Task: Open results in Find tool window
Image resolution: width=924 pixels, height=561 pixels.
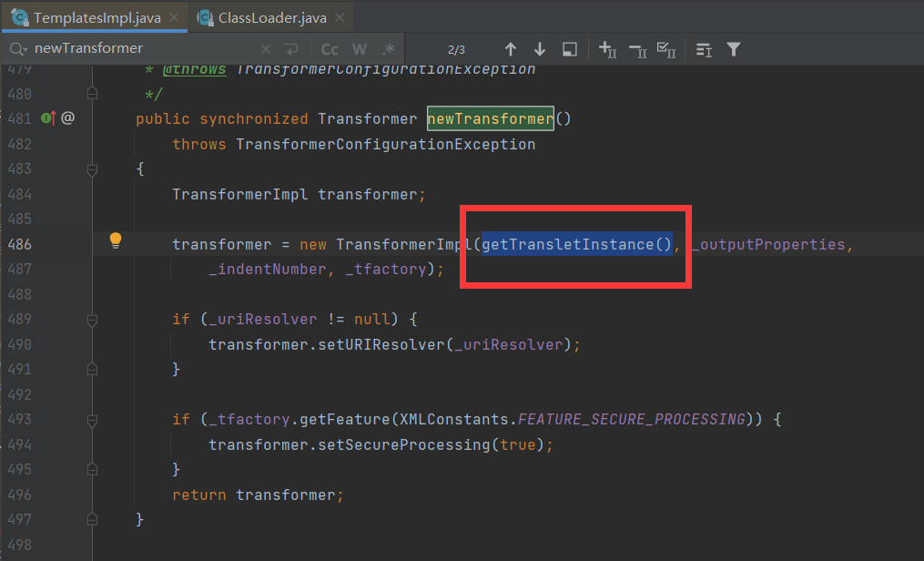Action: point(569,49)
